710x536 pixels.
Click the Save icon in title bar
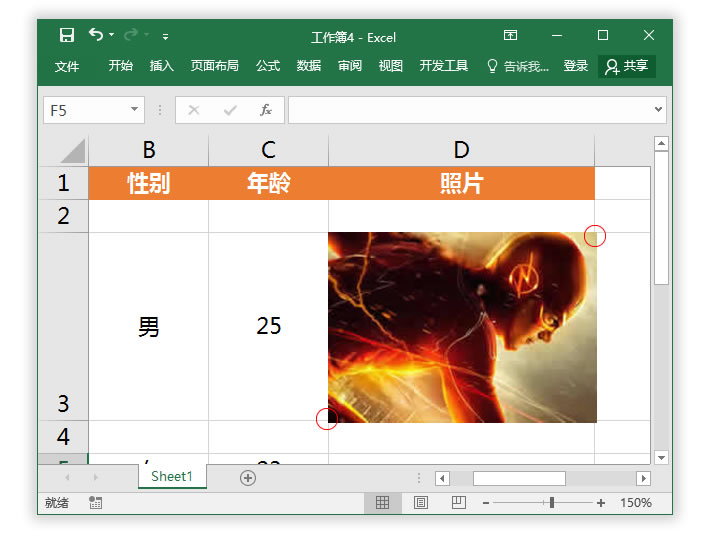tap(67, 36)
